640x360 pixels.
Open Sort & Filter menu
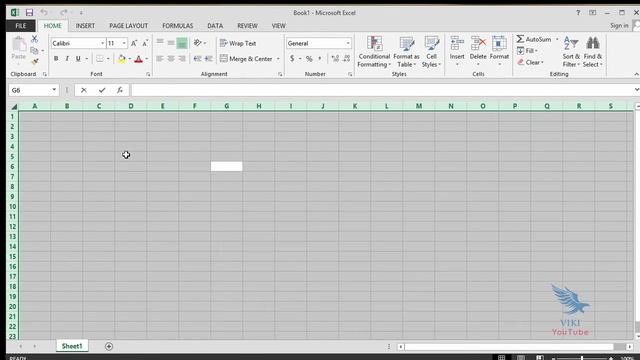click(x=571, y=52)
